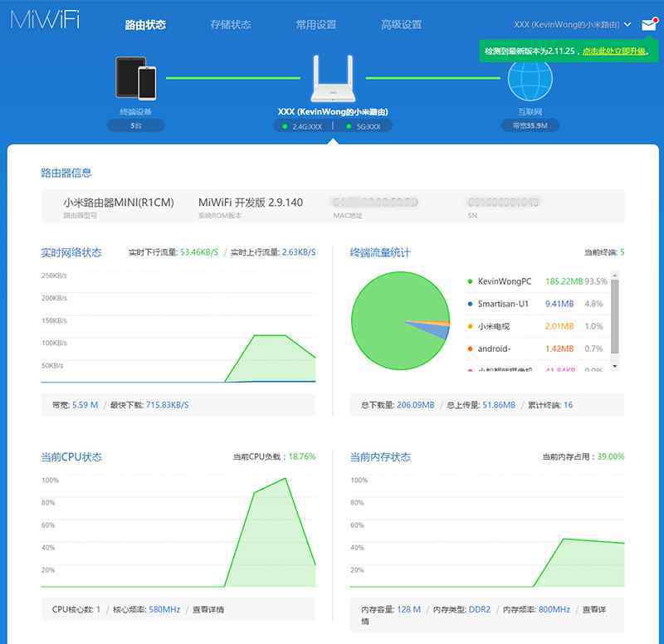The height and width of the screenshot is (644, 664).
Task: Click the traffic pie chart
Action: click(401, 321)
